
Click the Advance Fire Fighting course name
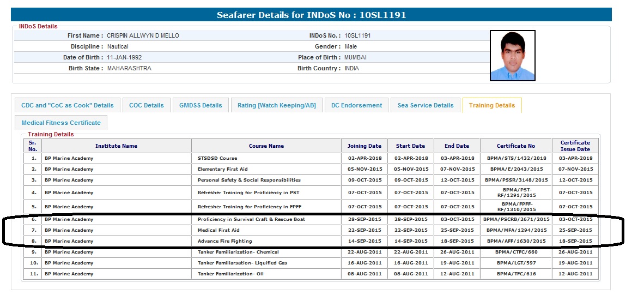[x=224, y=241]
